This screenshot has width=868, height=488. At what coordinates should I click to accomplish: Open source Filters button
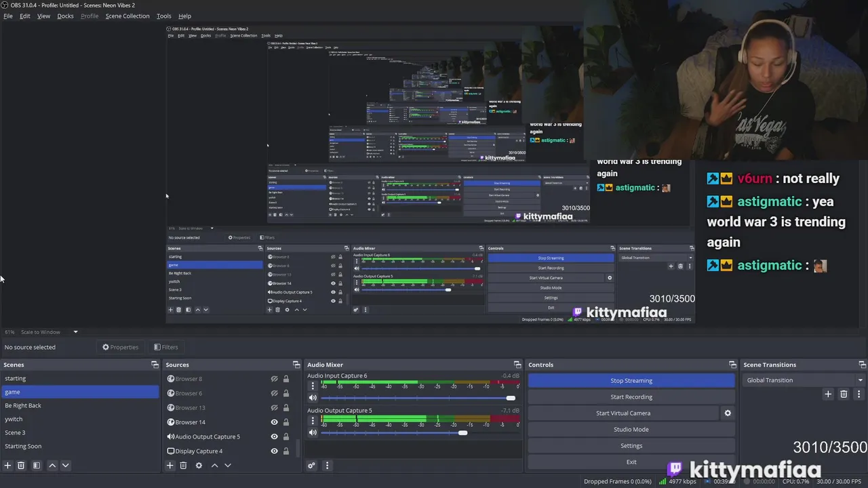pyautogui.click(x=166, y=347)
